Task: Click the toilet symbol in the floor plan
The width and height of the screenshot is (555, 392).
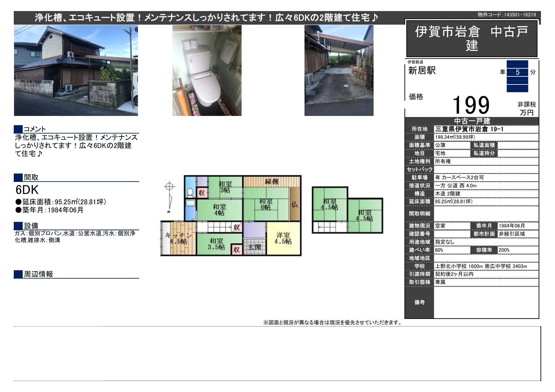Action: coord(190,192)
